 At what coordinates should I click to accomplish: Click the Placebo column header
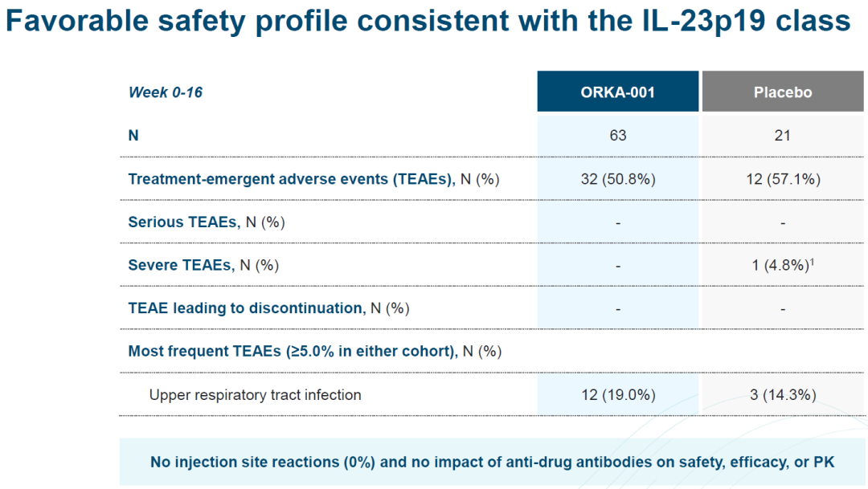pos(782,92)
